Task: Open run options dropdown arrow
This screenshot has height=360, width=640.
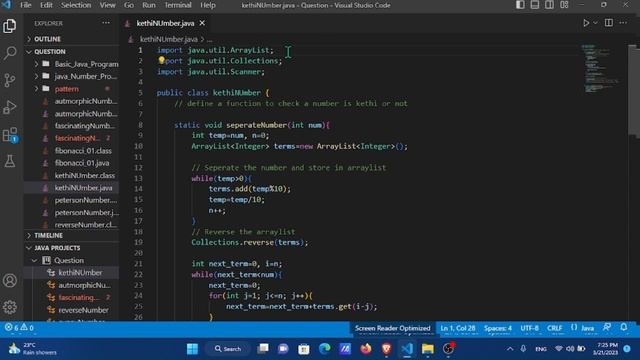Action: coord(595,23)
